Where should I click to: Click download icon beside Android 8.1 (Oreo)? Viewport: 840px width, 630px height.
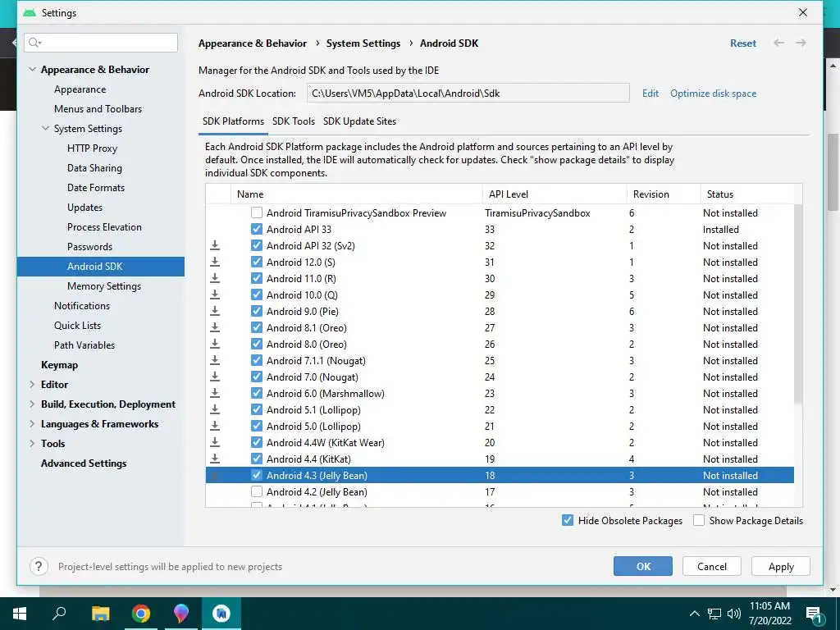(215, 328)
